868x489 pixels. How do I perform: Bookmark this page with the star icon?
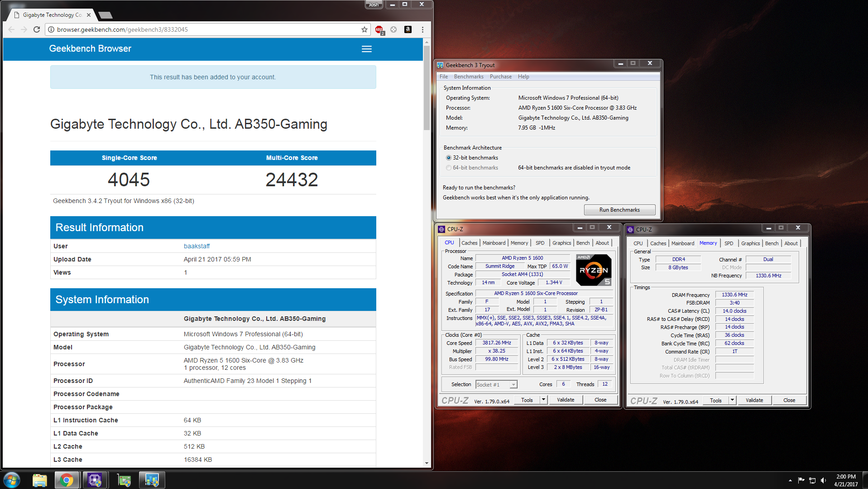[x=364, y=29]
